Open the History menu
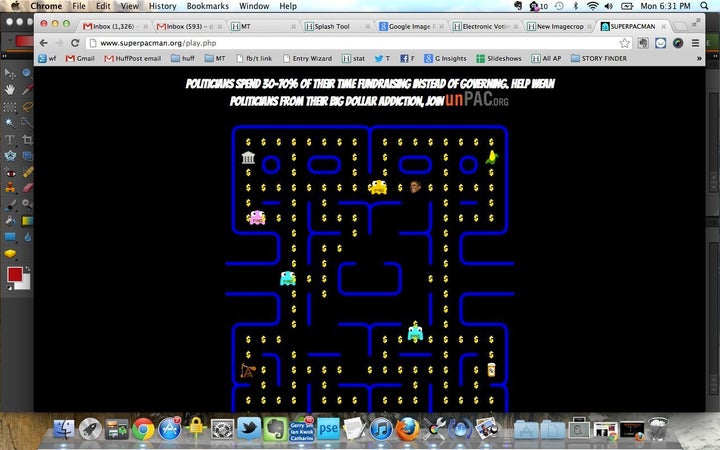Image resolution: width=720 pixels, height=450 pixels. 163,6
